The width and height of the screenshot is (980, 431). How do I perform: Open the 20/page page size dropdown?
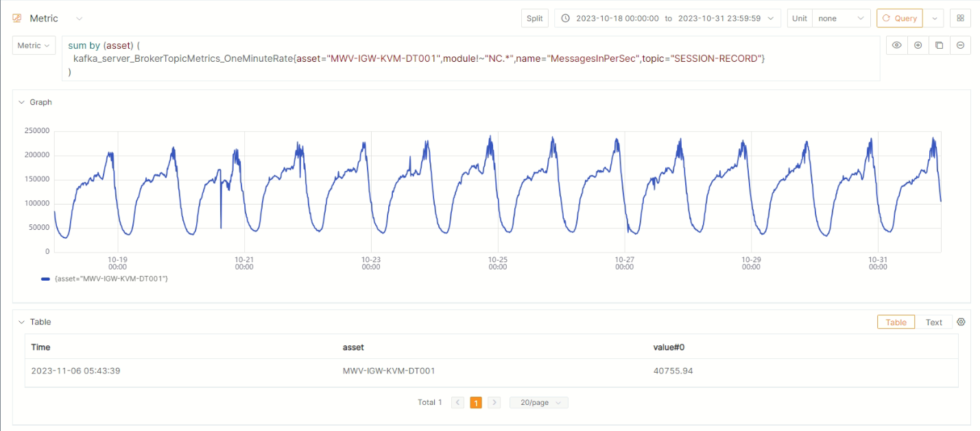pyautogui.click(x=539, y=403)
